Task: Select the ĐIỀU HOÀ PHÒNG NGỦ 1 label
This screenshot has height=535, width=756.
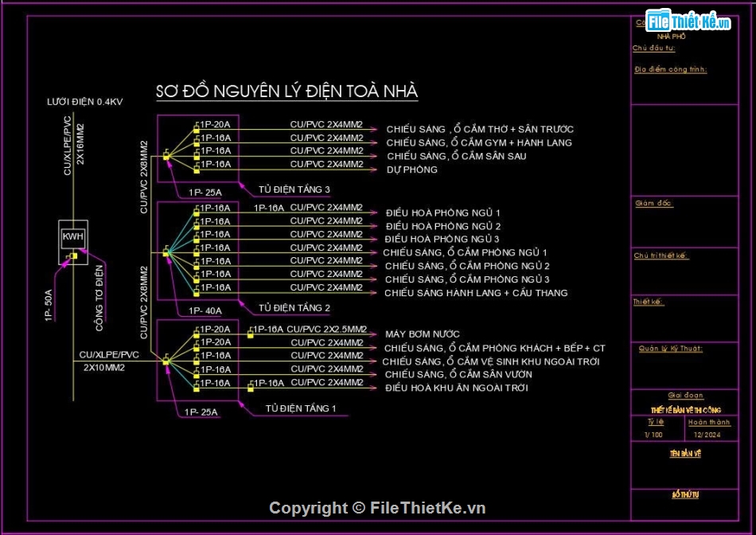Action: [x=443, y=213]
